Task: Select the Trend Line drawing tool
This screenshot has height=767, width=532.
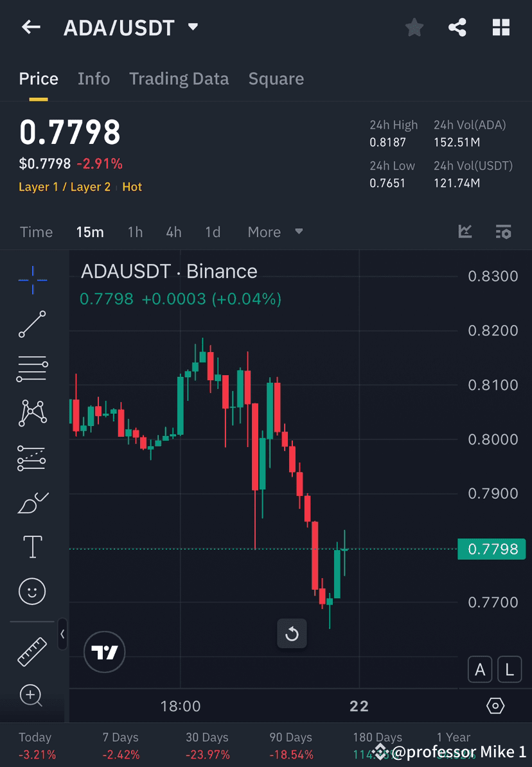Action: [x=32, y=324]
